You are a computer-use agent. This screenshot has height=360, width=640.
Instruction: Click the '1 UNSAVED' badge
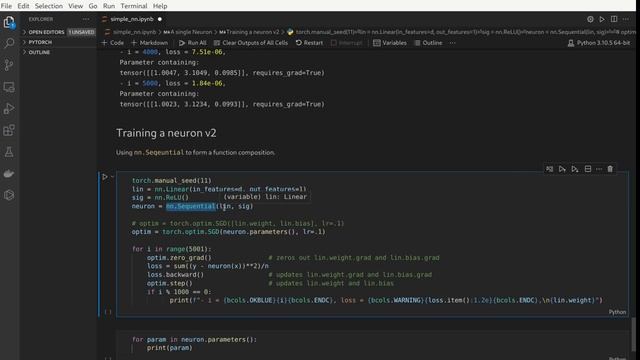(81, 32)
